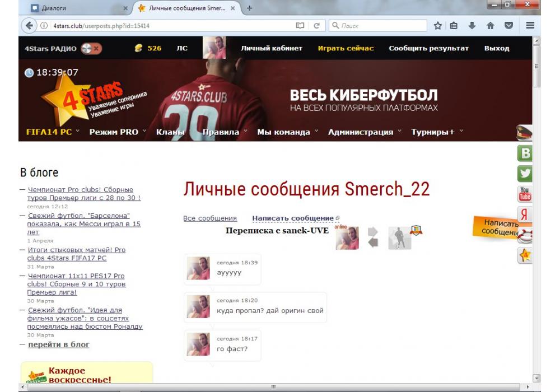Go back with browser back arrow

click(x=29, y=26)
